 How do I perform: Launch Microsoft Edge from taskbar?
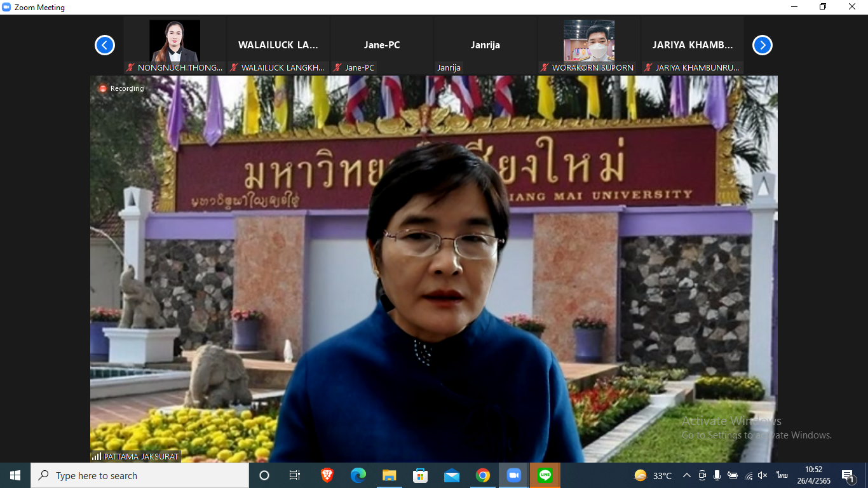coord(358,475)
